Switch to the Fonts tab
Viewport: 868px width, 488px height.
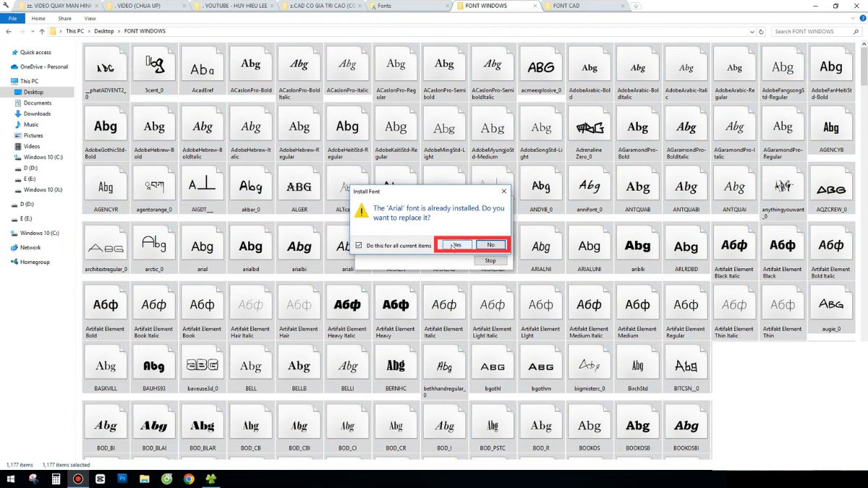408,6
